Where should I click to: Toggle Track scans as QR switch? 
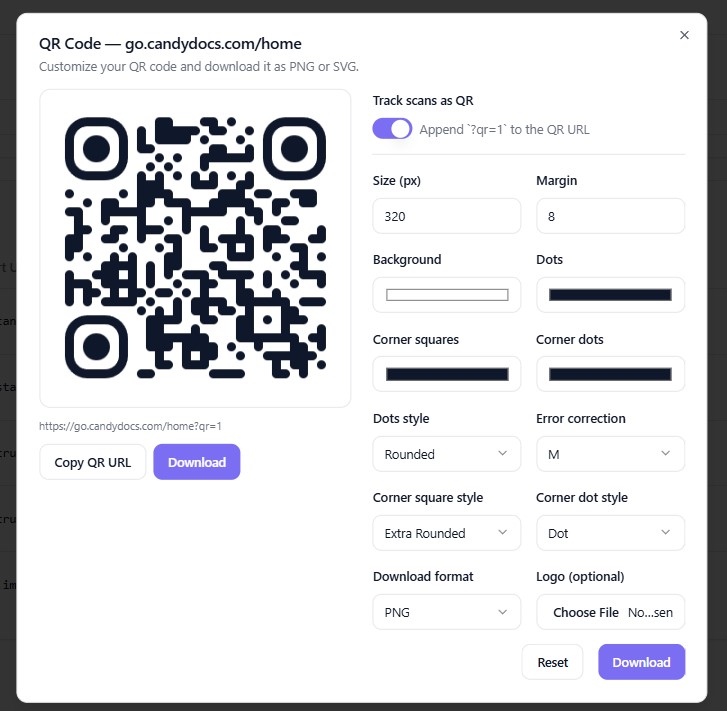click(x=392, y=129)
